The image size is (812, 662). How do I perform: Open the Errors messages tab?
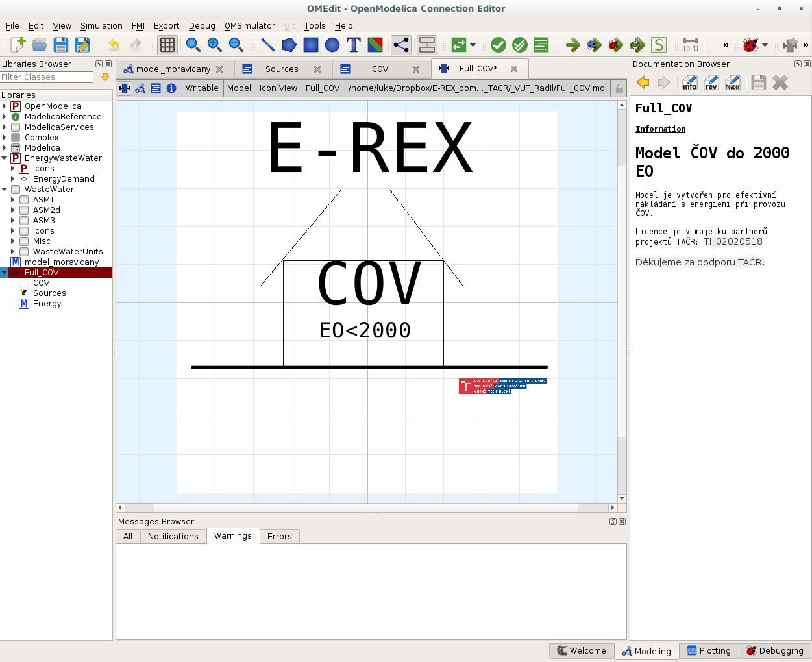click(x=279, y=536)
